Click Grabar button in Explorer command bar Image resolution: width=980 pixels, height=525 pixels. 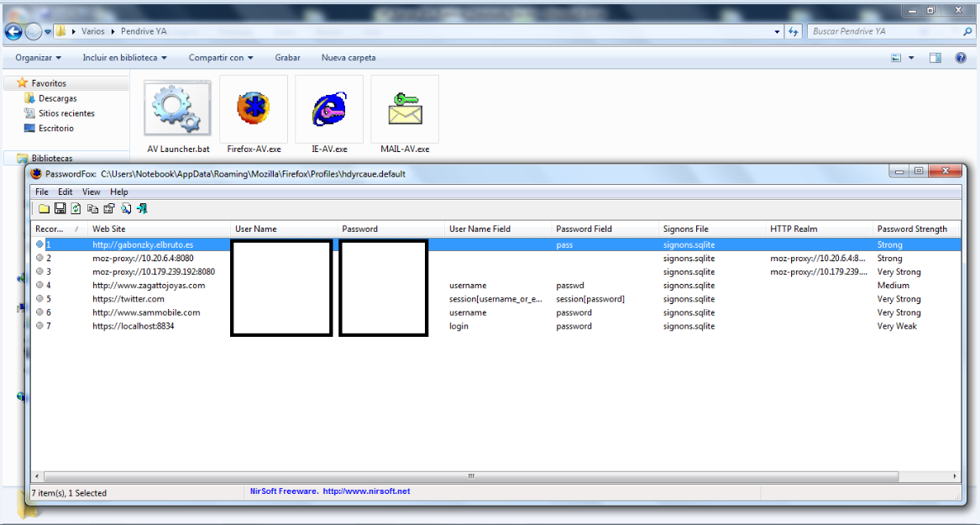tap(287, 57)
